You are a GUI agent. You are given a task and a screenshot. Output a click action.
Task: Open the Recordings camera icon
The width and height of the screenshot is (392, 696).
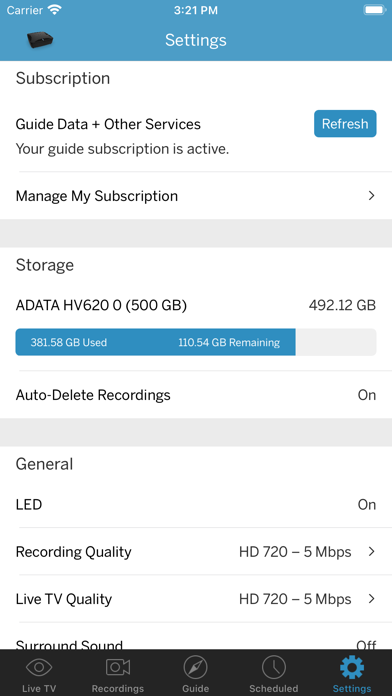pyautogui.click(x=118, y=667)
